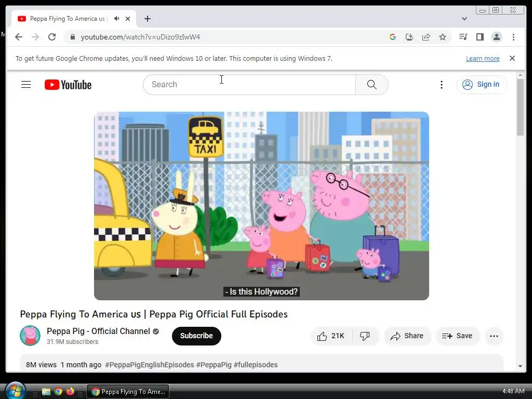The height and width of the screenshot is (399, 532).
Task: Open a new browser tab
Action: pos(147,19)
